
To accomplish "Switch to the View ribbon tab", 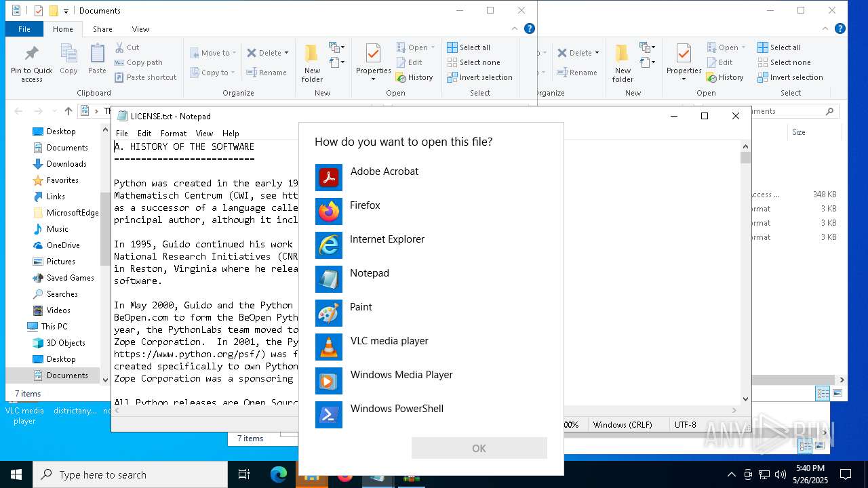I will pyautogui.click(x=140, y=29).
